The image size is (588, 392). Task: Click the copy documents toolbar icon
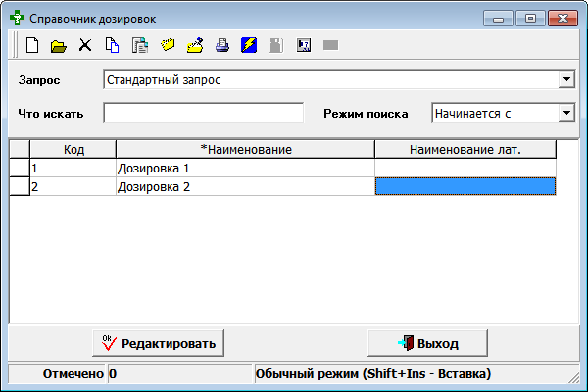(112, 45)
